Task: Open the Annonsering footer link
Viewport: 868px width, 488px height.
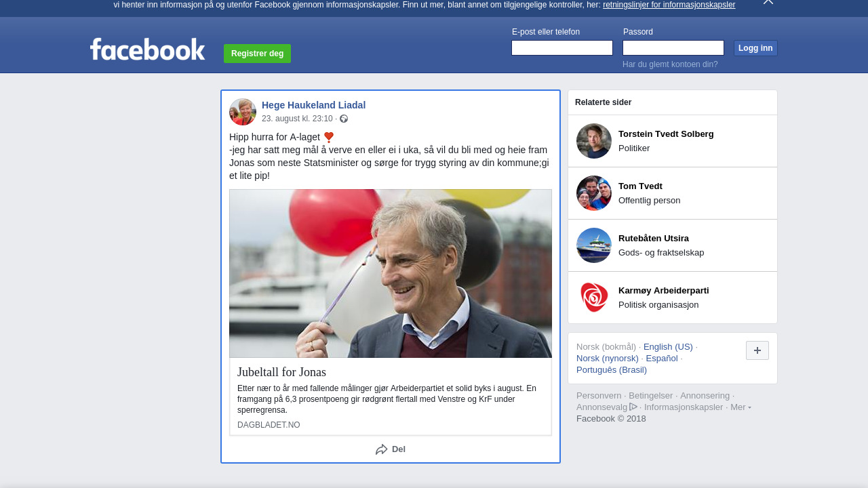Action: (x=705, y=396)
